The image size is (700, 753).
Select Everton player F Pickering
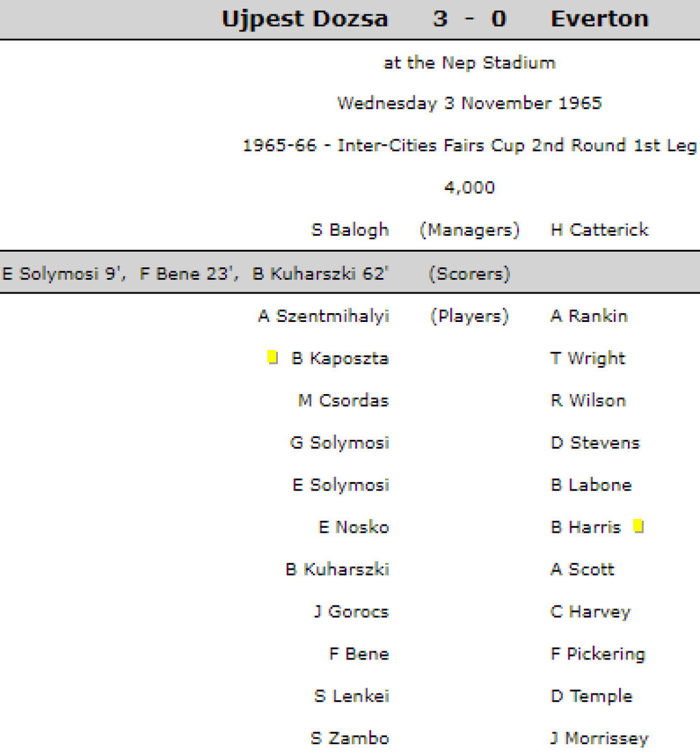click(x=598, y=654)
